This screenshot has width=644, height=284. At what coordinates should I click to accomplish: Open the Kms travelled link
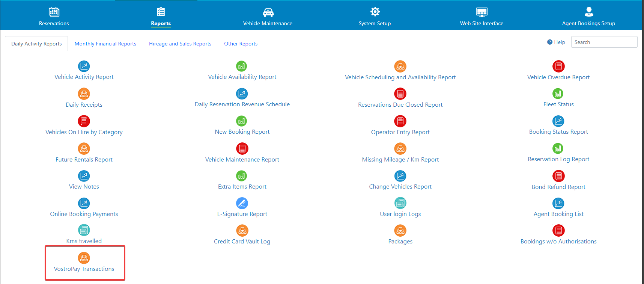coord(84,241)
